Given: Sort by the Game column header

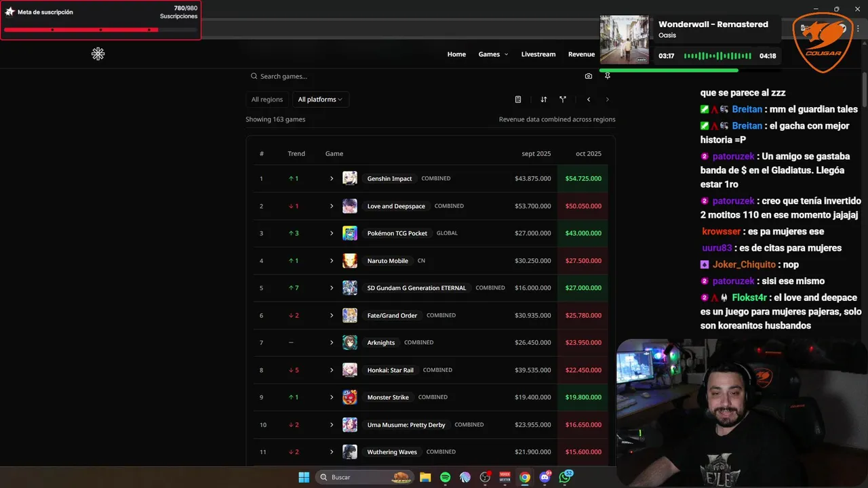Looking at the screenshot, I should click(x=334, y=154).
